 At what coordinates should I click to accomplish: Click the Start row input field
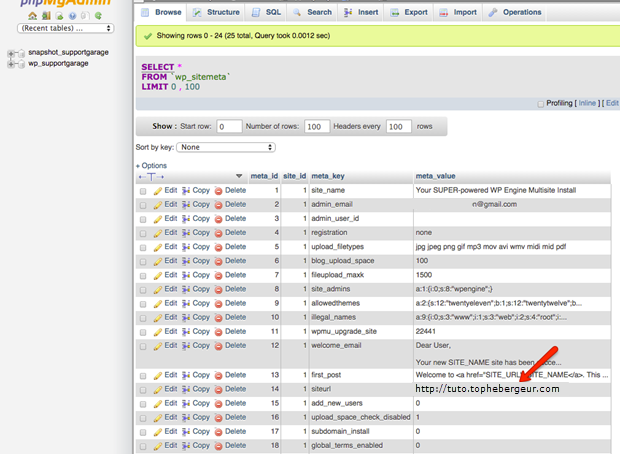tap(229, 127)
